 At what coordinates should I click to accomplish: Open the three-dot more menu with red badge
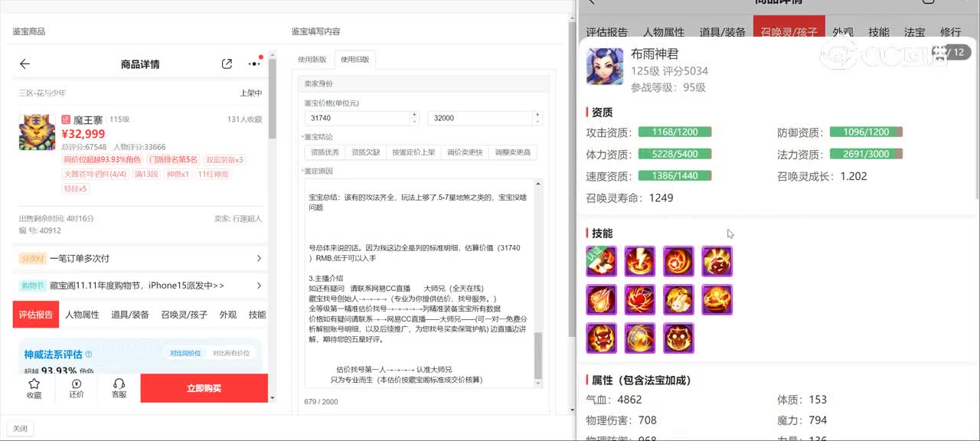coord(254,64)
